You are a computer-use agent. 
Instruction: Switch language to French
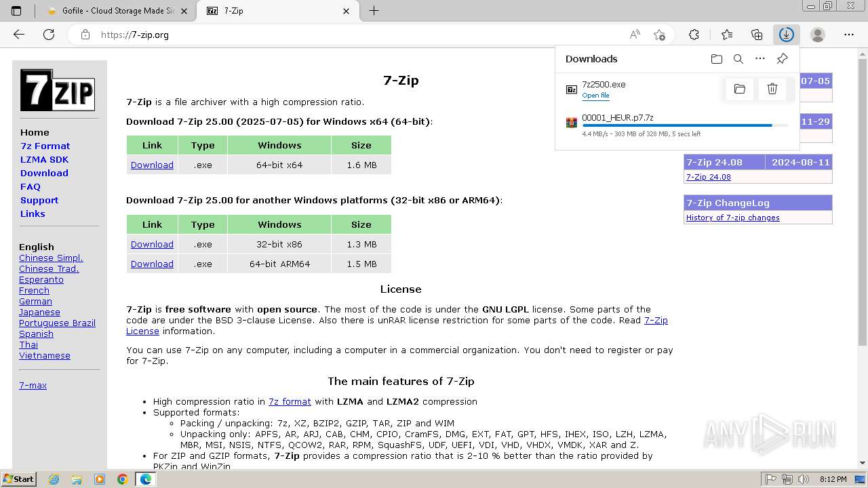(34, 290)
